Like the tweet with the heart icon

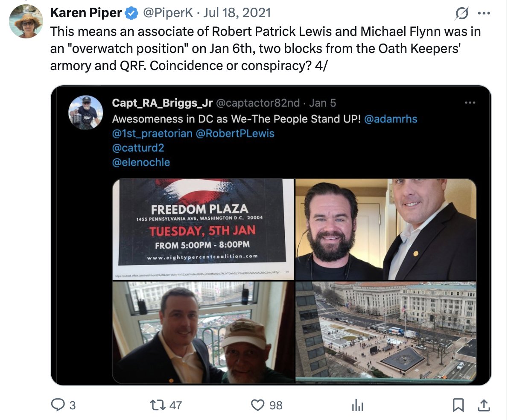257,405
